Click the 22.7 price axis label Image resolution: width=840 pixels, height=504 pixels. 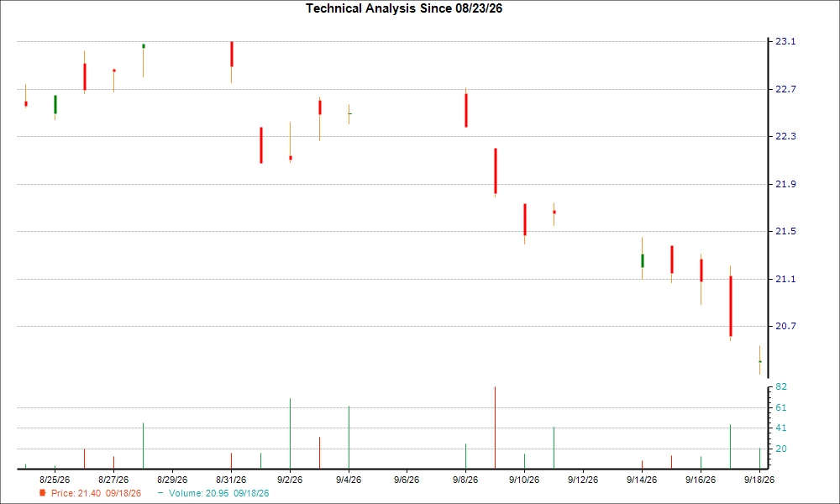(786, 89)
